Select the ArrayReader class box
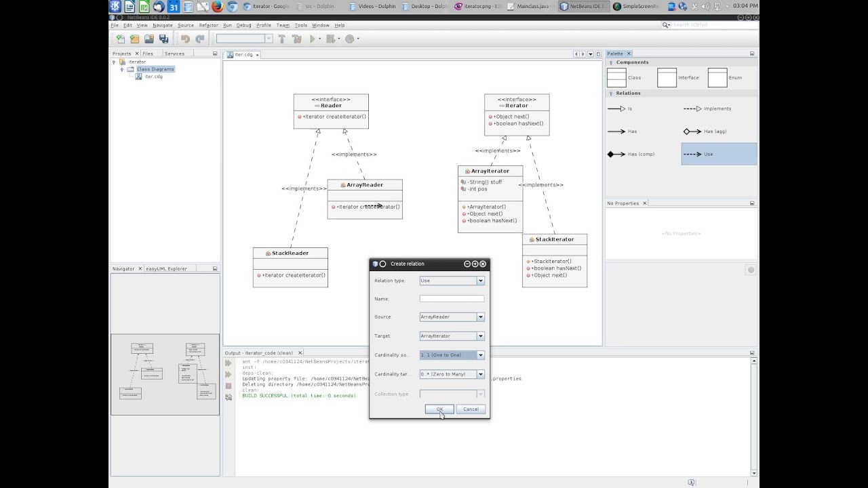Viewport: 868px width, 488px height. [365, 199]
